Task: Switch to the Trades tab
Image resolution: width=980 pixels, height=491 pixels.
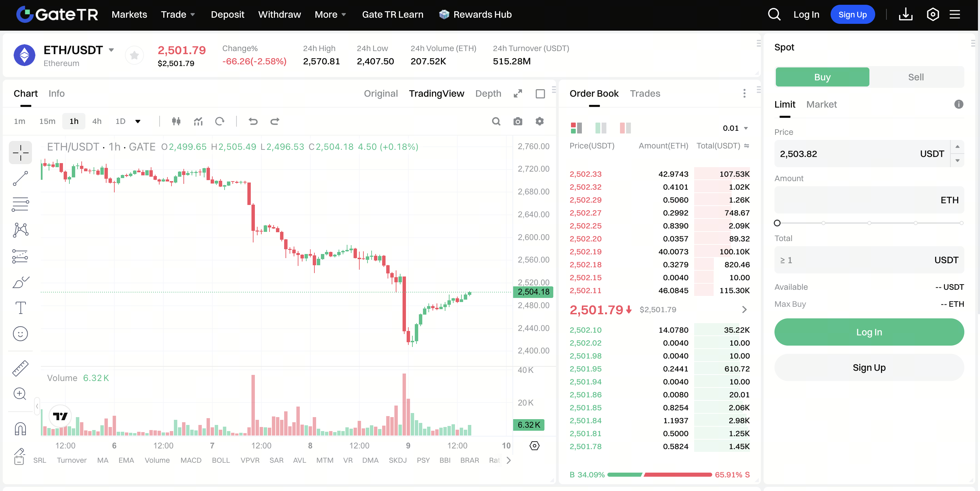Action: pos(645,94)
